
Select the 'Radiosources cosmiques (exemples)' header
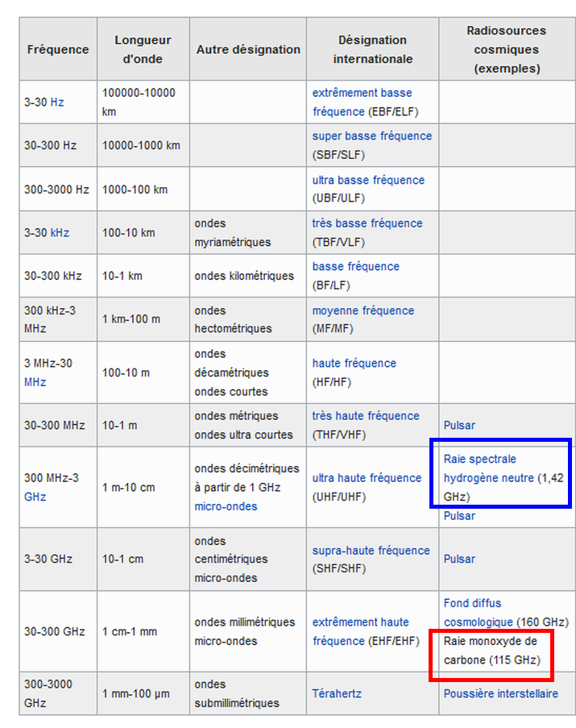[507, 49]
